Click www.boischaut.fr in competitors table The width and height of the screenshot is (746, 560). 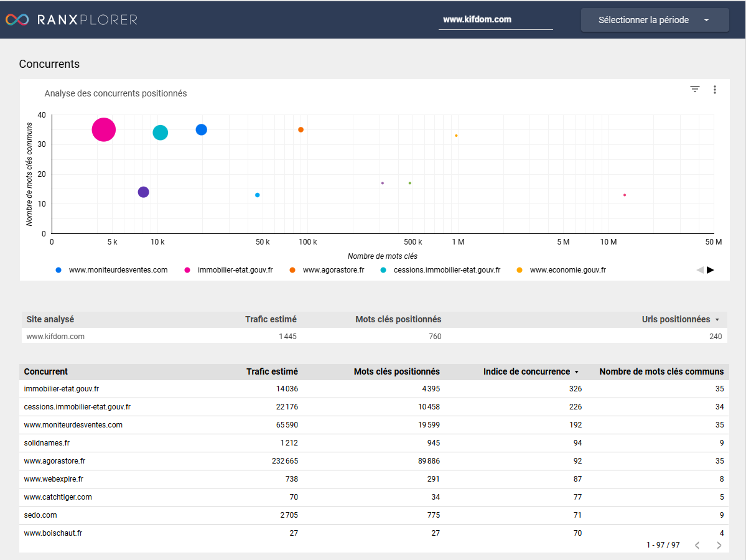point(53,533)
